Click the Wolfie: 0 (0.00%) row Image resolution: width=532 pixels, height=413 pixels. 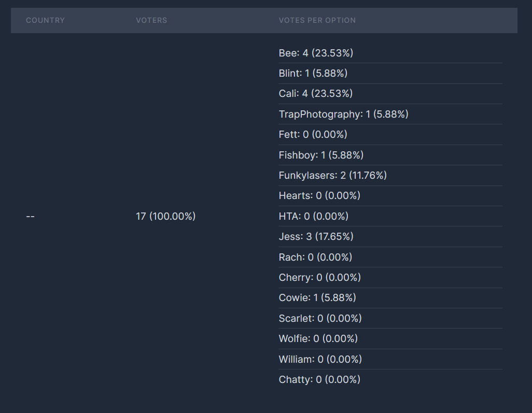pyautogui.click(x=318, y=339)
